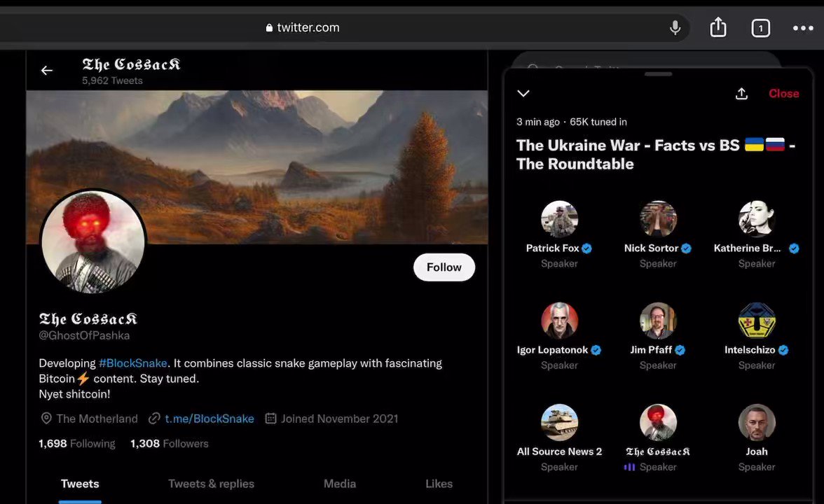This screenshot has width=824, height=504.
Task: Tap the back arrow beside The Cossack header
Action: click(x=47, y=70)
